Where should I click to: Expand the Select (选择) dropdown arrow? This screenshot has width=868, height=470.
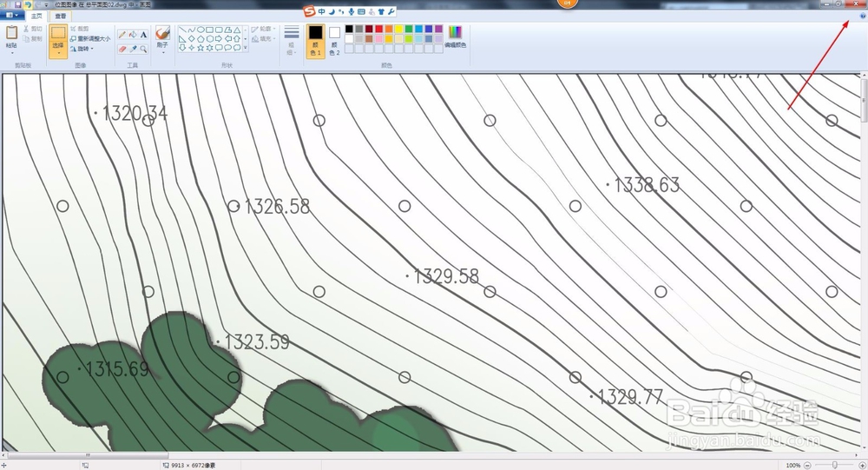58,53
